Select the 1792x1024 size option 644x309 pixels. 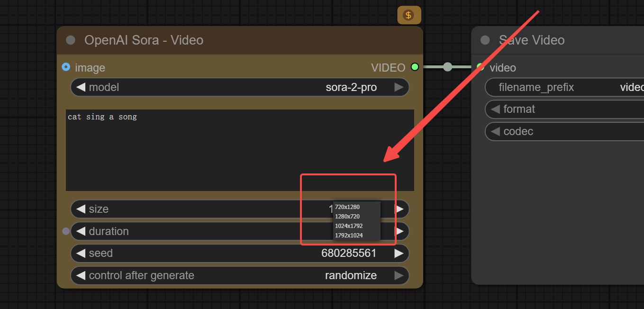click(x=349, y=236)
